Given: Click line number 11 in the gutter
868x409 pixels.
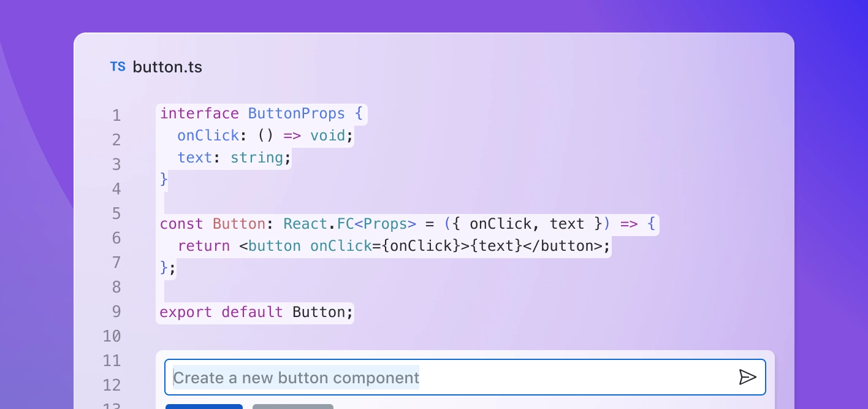Looking at the screenshot, I should click(x=112, y=361).
